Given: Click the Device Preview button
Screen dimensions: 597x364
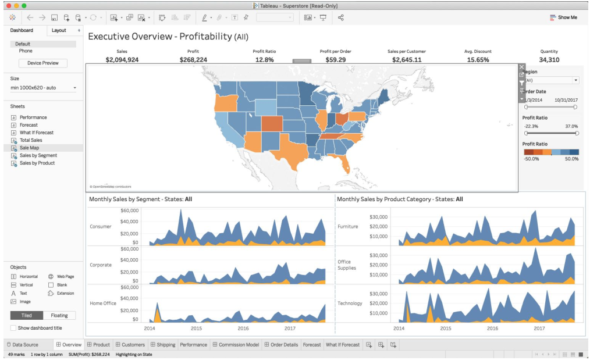Looking at the screenshot, I should coord(42,63).
